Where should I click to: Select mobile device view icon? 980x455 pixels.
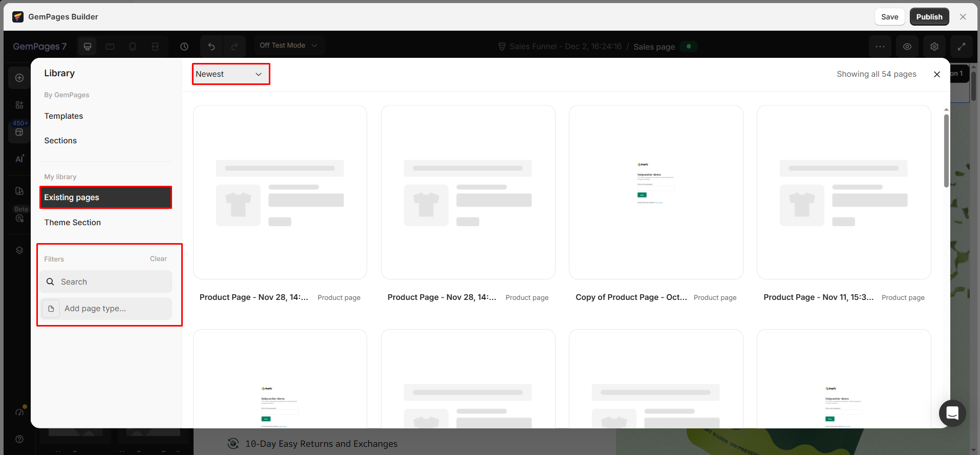click(133, 47)
